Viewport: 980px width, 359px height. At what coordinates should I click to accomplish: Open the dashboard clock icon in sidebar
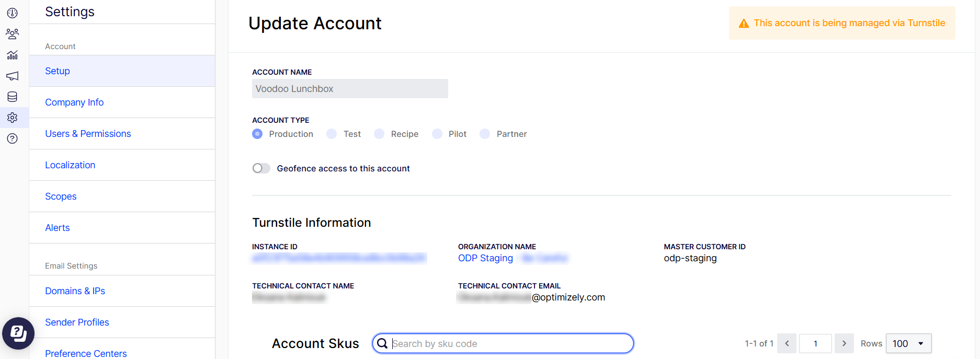pos(13,13)
